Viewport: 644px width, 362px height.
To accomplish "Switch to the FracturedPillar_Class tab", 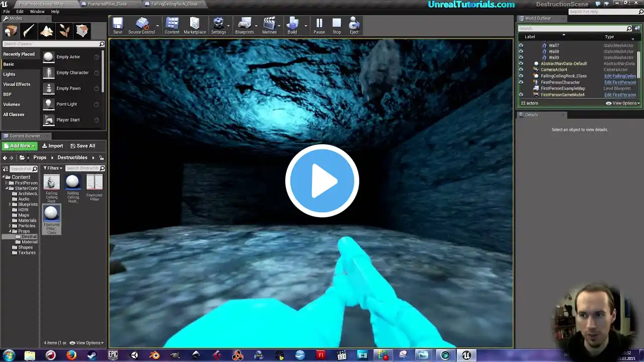I will pyautogui.click(x=107, y=4).
